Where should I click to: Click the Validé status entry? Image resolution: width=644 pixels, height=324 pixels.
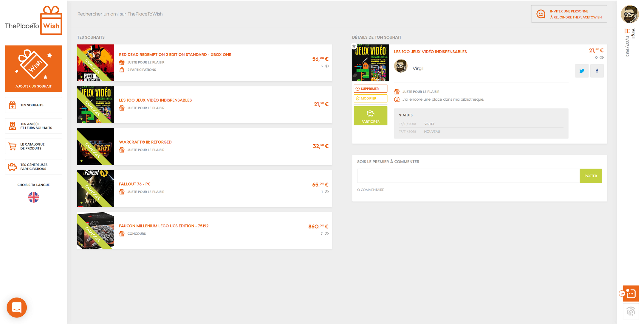coord(430,124)
